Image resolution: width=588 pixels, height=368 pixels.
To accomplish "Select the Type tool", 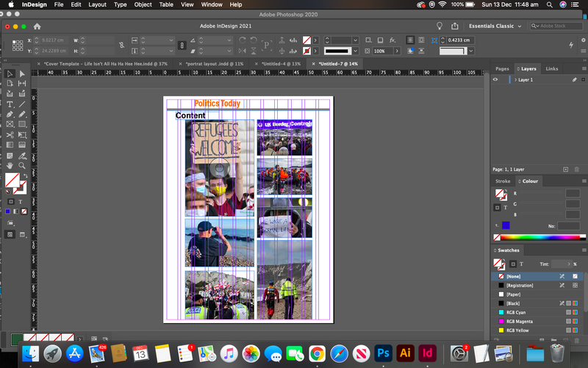I will (x=10, y=105).
